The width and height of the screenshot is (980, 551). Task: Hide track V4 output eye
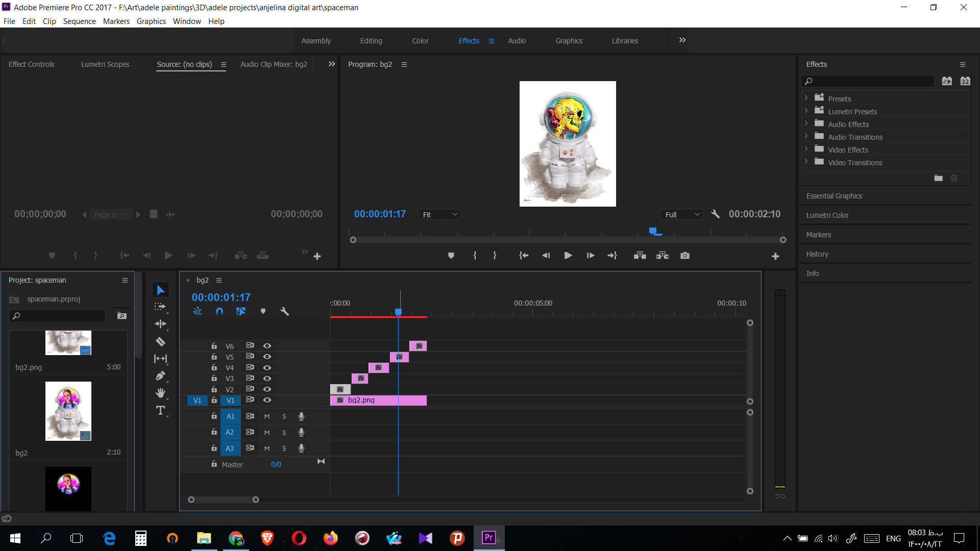(x=267, y=368)
